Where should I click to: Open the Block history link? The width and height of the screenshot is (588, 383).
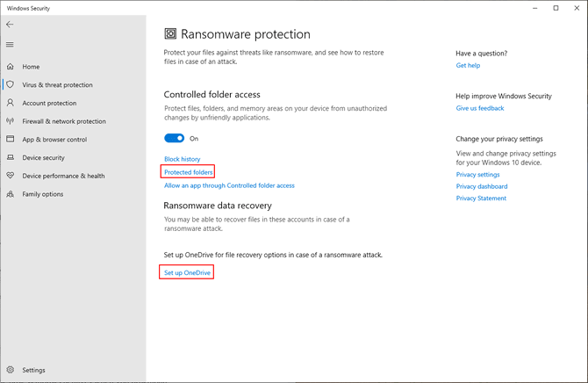pos(182,159)
